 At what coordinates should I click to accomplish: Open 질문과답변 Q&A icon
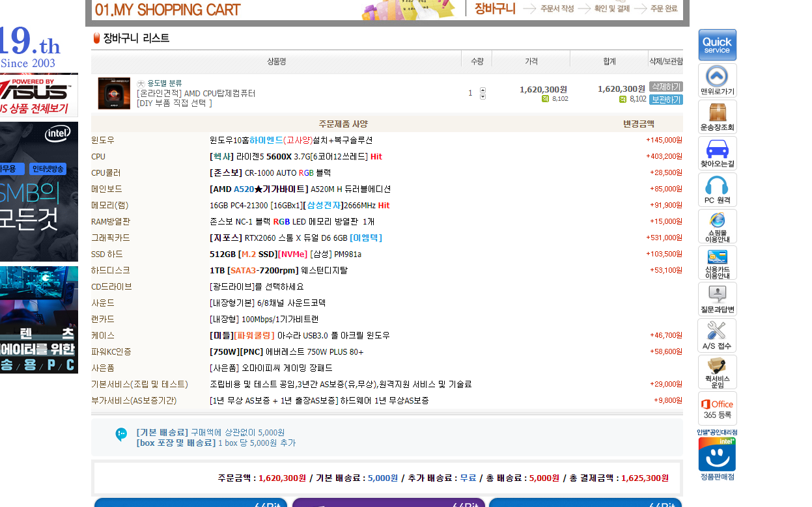[717, 299]
